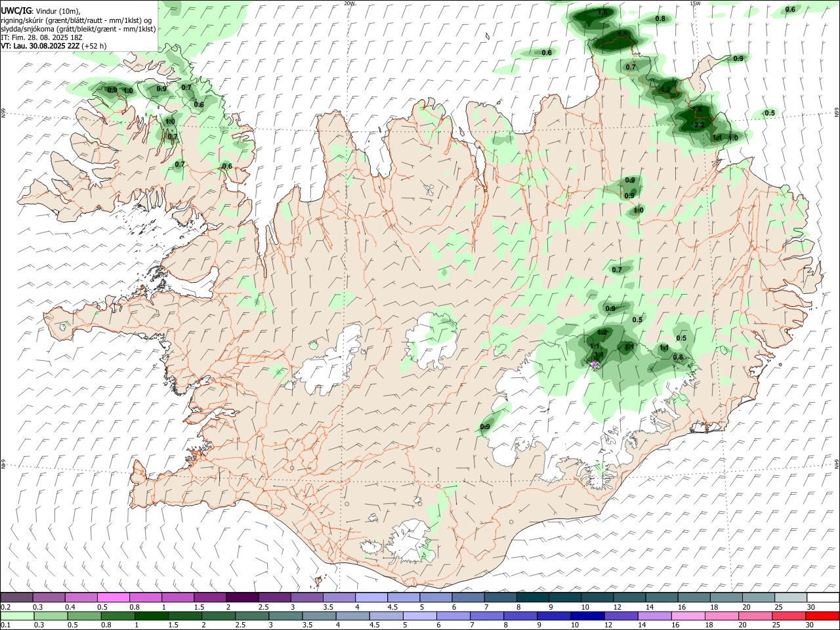Click the rigning/skúrir legend description line
840x630 pixels.
[x=76, y=20]
